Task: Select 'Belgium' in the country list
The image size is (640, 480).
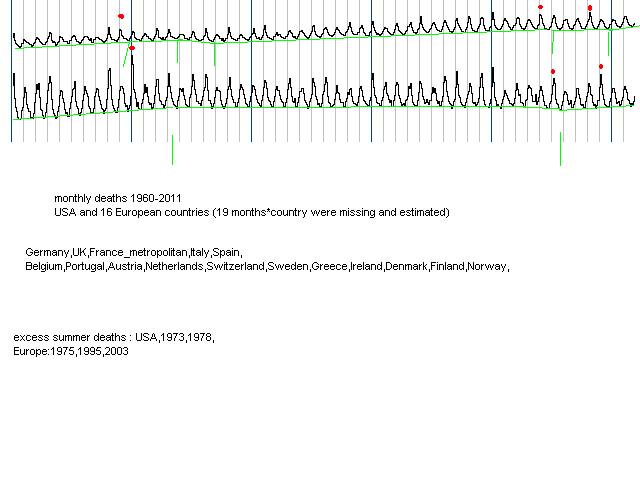Action: tap(44, 267)
